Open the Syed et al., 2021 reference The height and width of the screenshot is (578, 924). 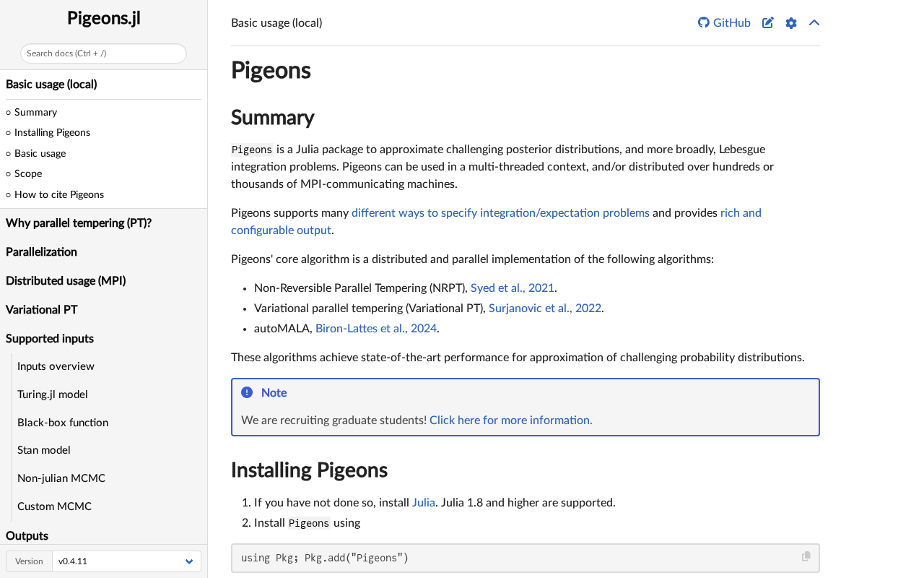[x=513, y=288]
